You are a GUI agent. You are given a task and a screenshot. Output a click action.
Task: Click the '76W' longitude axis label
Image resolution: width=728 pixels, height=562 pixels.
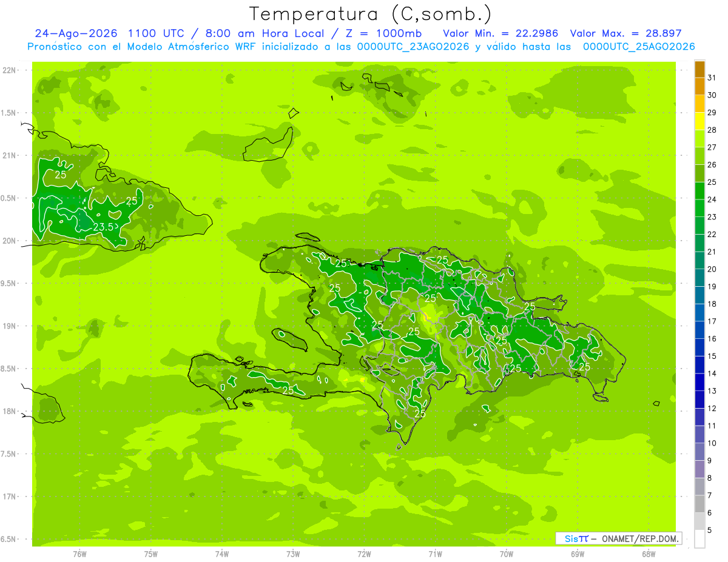pyautogui.click(x=79, y=554)
